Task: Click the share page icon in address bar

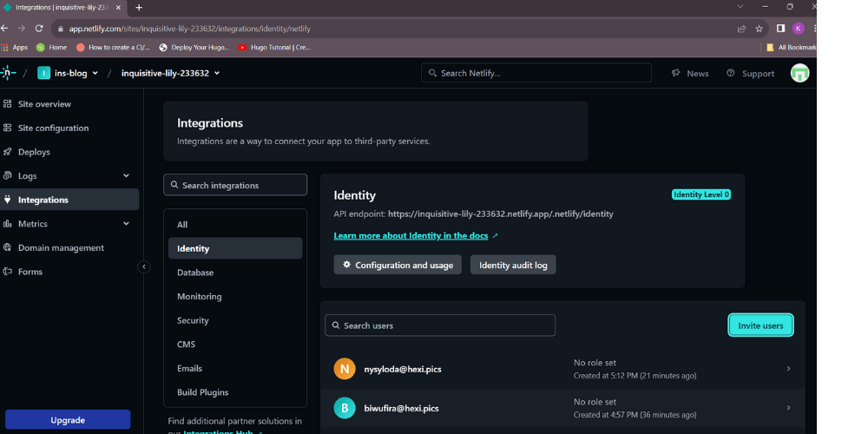Action: click(741, 29)
